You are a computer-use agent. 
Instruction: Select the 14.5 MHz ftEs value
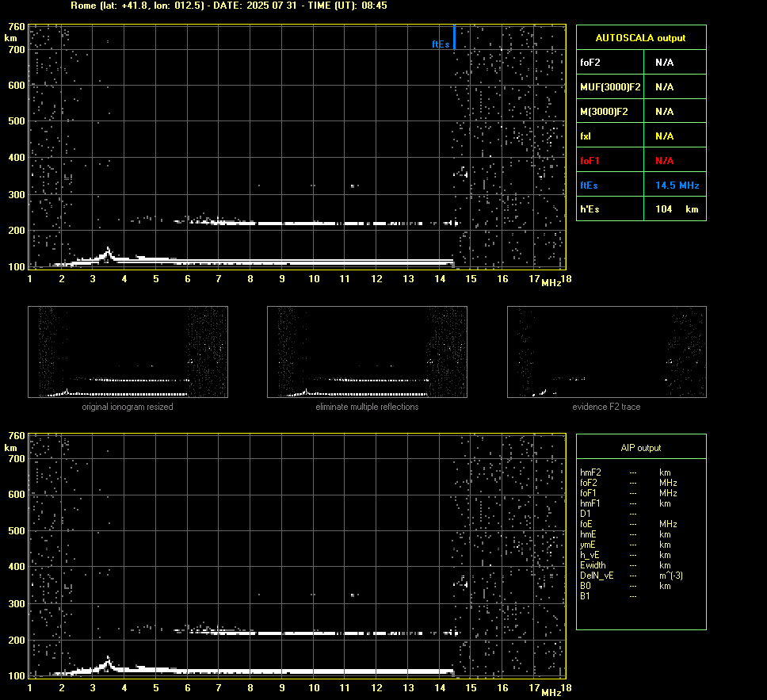pyautogui.click(x=677, y=186)
